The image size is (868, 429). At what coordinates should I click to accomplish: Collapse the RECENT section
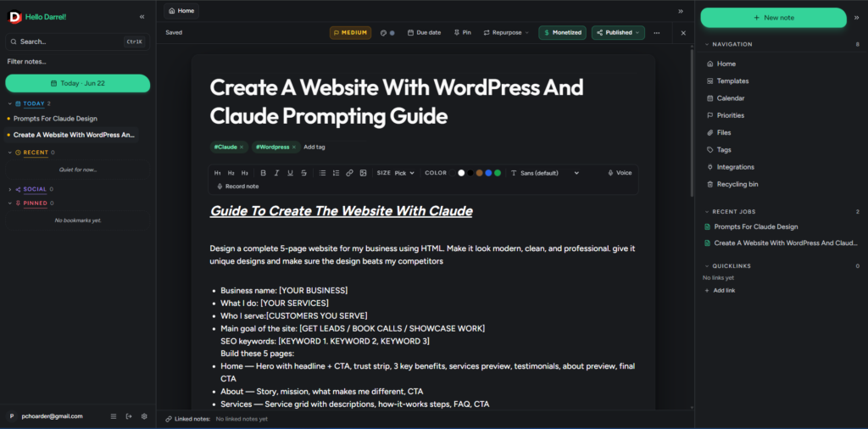coord(10,153)
